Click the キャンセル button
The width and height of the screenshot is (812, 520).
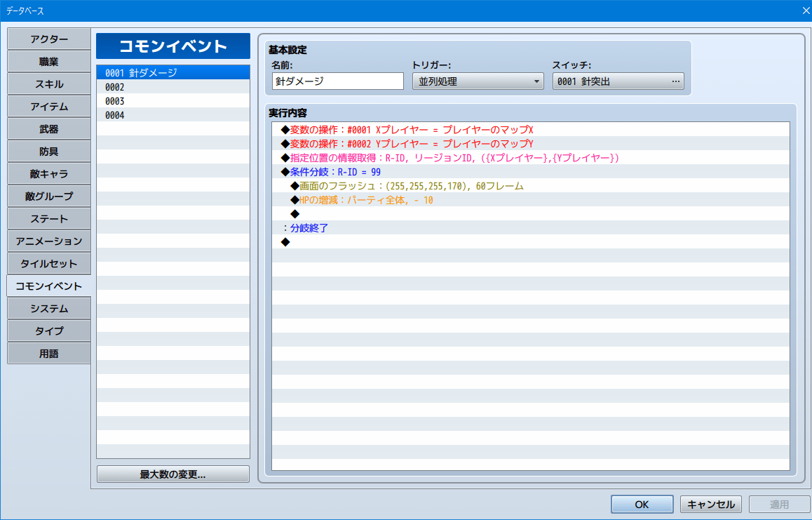click(x=710, y=505)
